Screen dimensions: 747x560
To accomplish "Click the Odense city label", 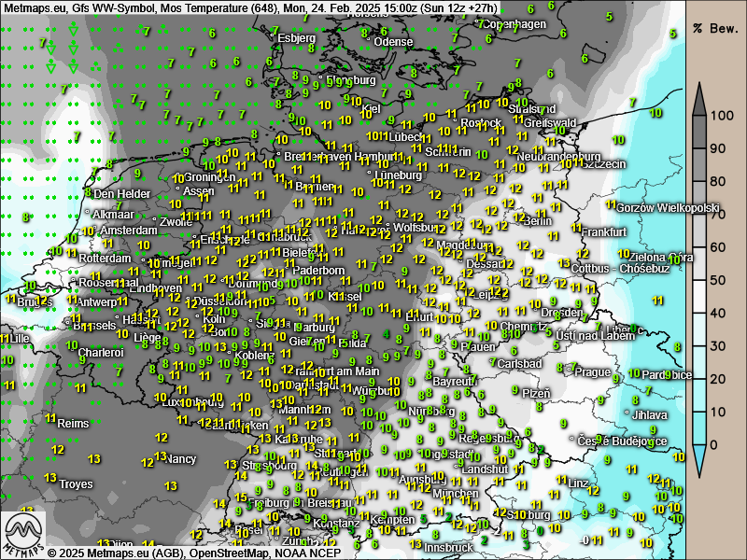I will tap(393, 42).
